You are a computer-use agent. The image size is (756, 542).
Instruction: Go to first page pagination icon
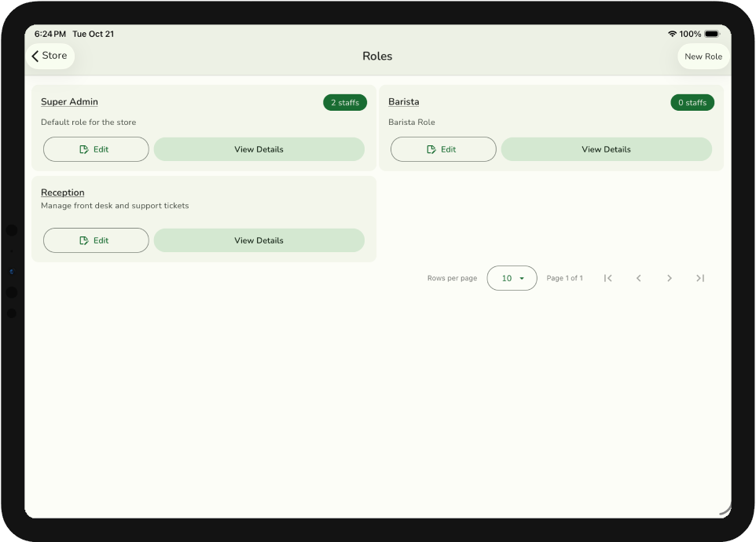pos(607,278)
